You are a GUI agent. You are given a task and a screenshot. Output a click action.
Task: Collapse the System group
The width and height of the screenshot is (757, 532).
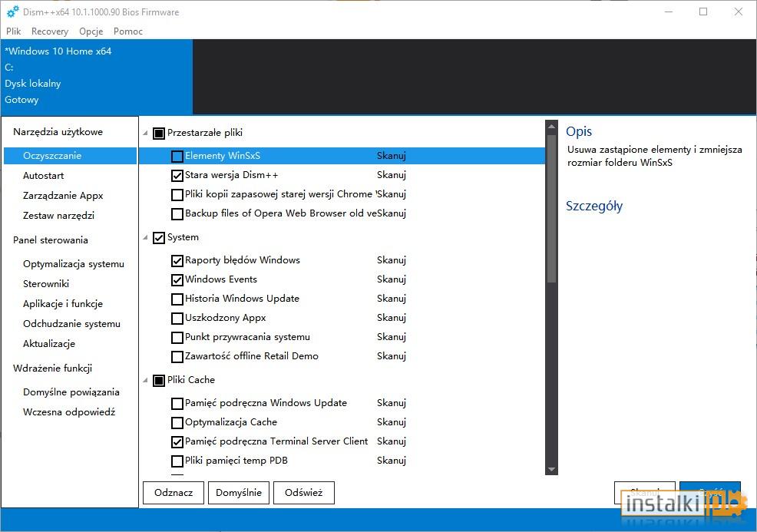pyautogui.click(x=144, y=237)
